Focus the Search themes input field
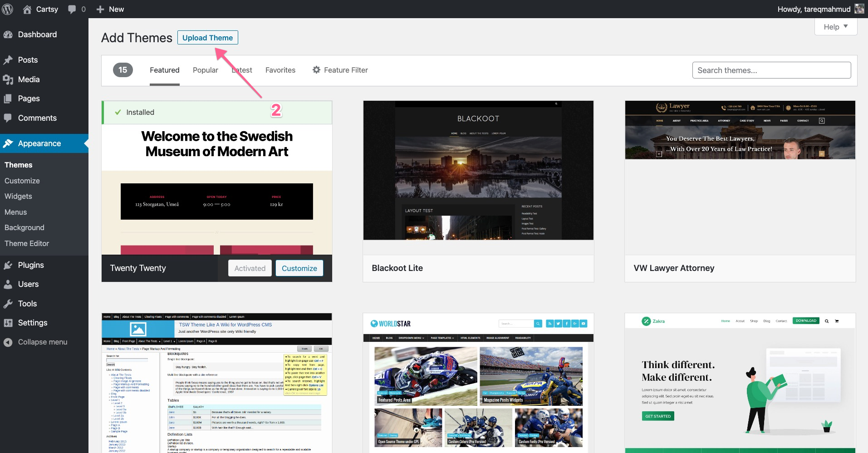Image resolution: width=868 pixels, height=453 pixels. tap(771, 70)
